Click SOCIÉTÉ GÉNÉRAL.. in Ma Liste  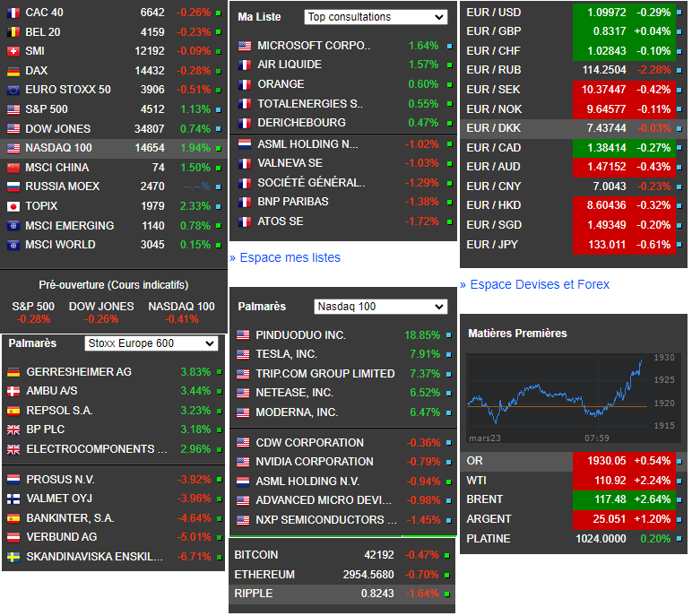point(311,183)
